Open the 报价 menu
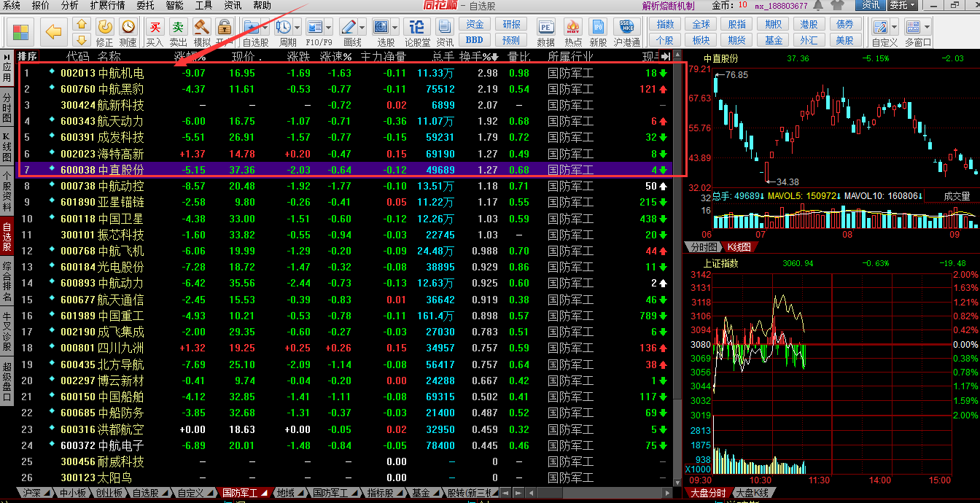The image size is (980, 503). (41, 5)
